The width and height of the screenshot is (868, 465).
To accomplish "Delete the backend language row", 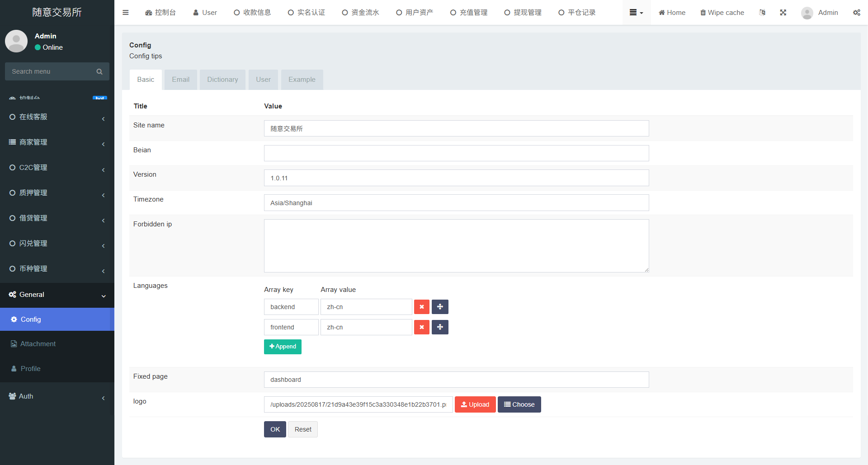I will coord(421,307).
